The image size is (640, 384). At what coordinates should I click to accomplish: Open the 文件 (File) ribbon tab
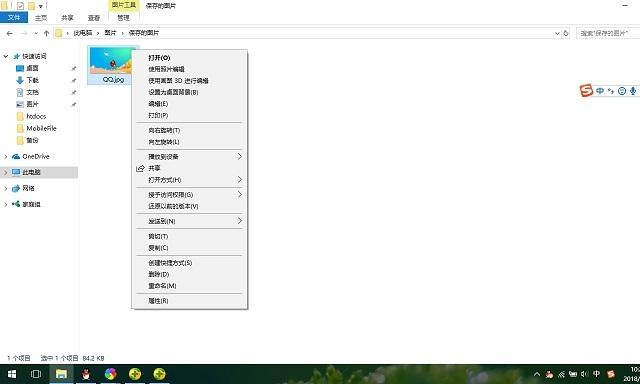[x=14, y=18]
